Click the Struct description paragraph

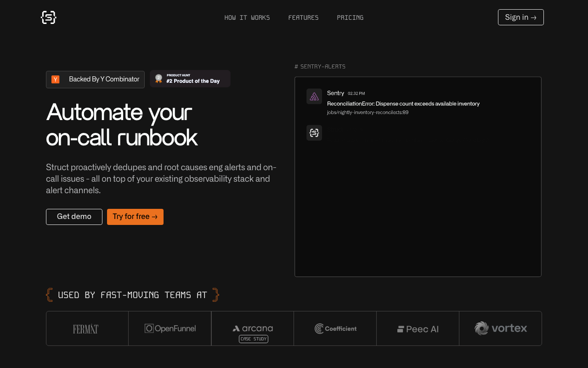click(161, 178)
